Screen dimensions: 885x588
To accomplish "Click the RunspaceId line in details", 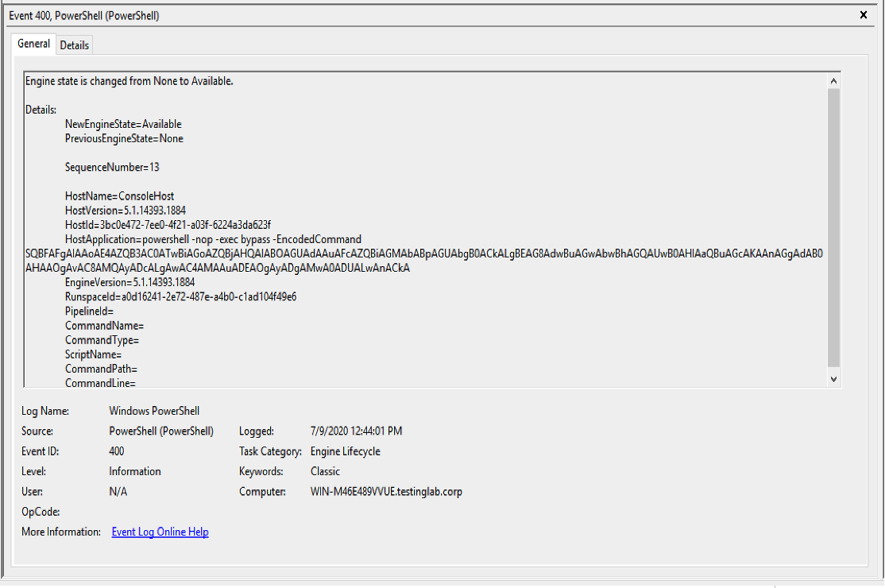I will point(181,297).
